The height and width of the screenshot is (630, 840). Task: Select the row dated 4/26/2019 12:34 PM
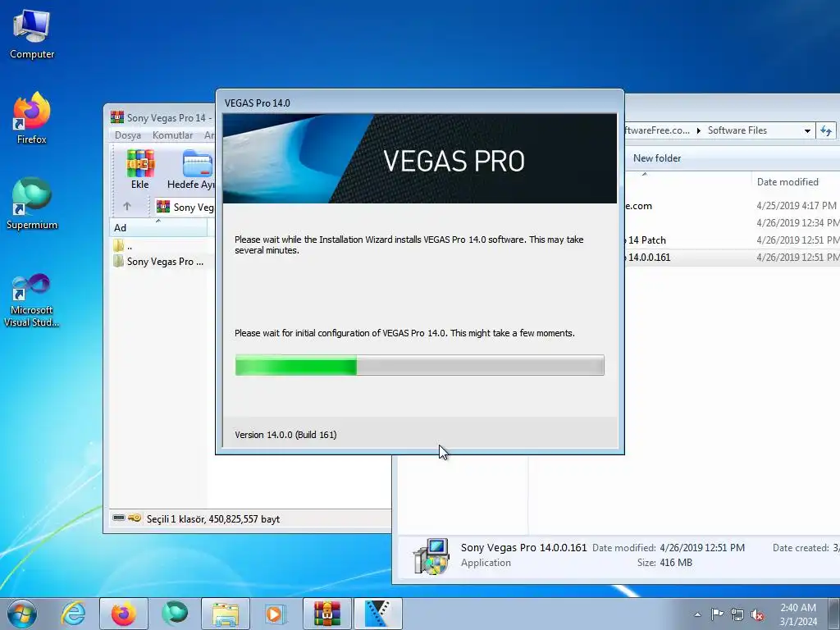pyautogui.click(x=732, y=223)
